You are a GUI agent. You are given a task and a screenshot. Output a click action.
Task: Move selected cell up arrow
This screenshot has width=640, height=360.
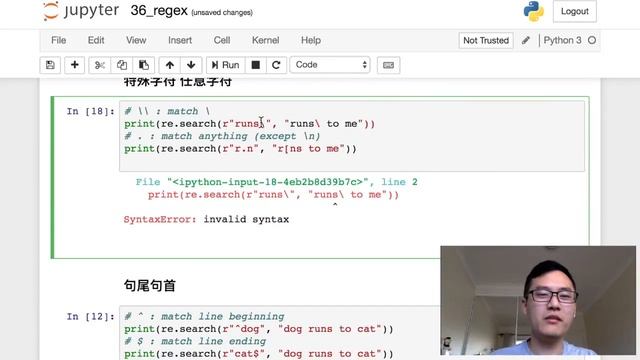(170, 65)
